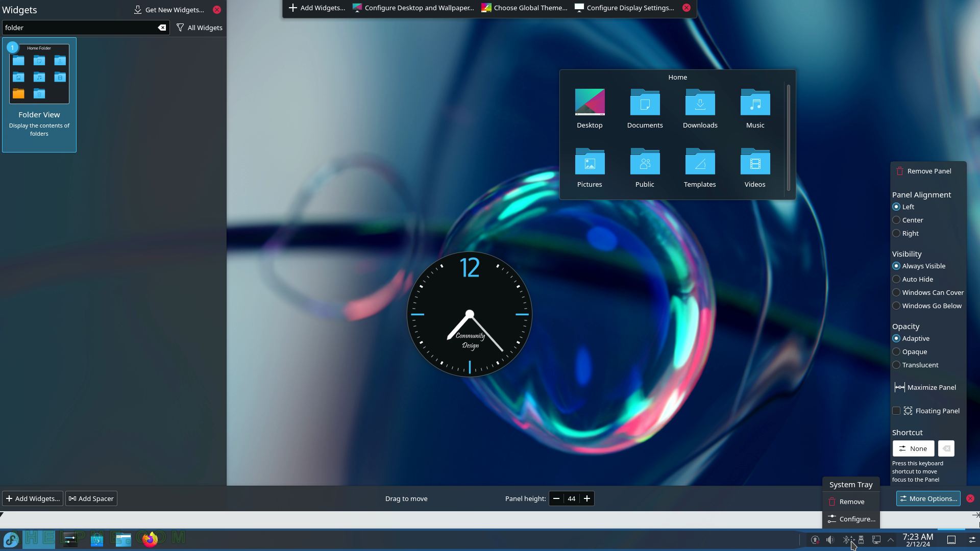Viewport: 980px width, 551px height.
Task: Launch Firefox from the taskbar
Action: pos(150,539)
